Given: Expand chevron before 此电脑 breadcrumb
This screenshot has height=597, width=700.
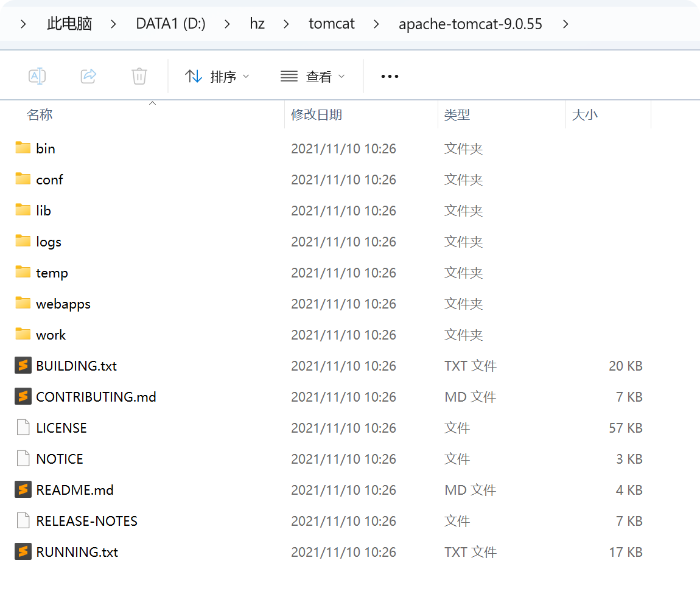Looking at the screenshot, I should click(23, 24).
